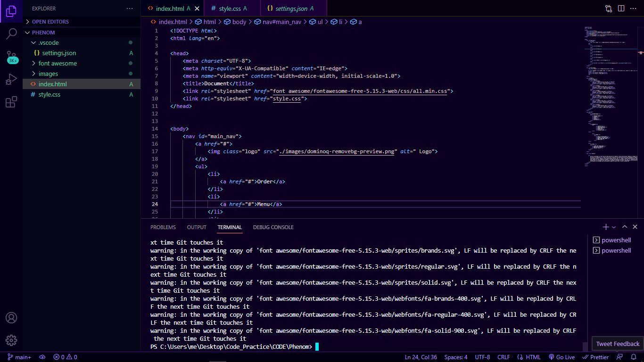
Task: Click the body breadcrumb item
Action: (235, 22)
